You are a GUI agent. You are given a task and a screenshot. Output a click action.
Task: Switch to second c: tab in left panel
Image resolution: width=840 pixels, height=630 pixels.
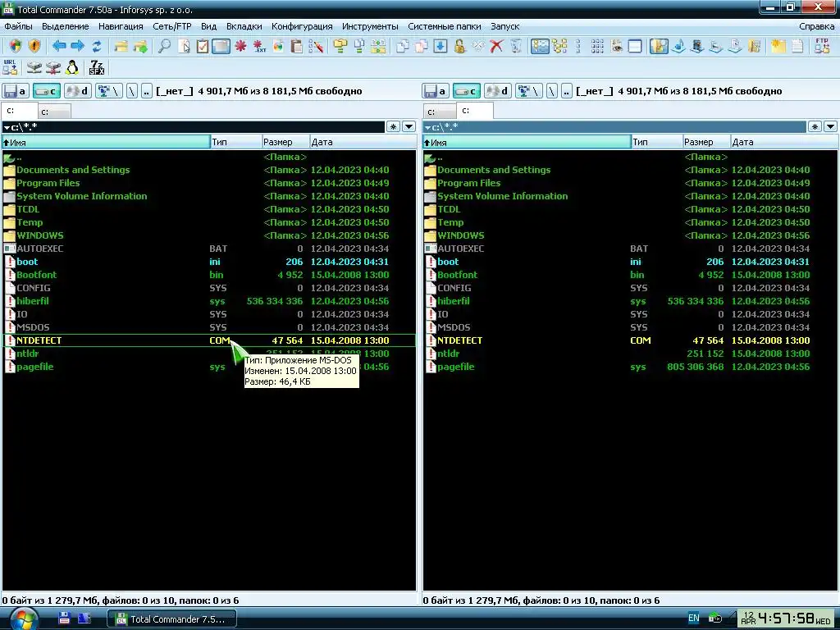tap(53, 112)
